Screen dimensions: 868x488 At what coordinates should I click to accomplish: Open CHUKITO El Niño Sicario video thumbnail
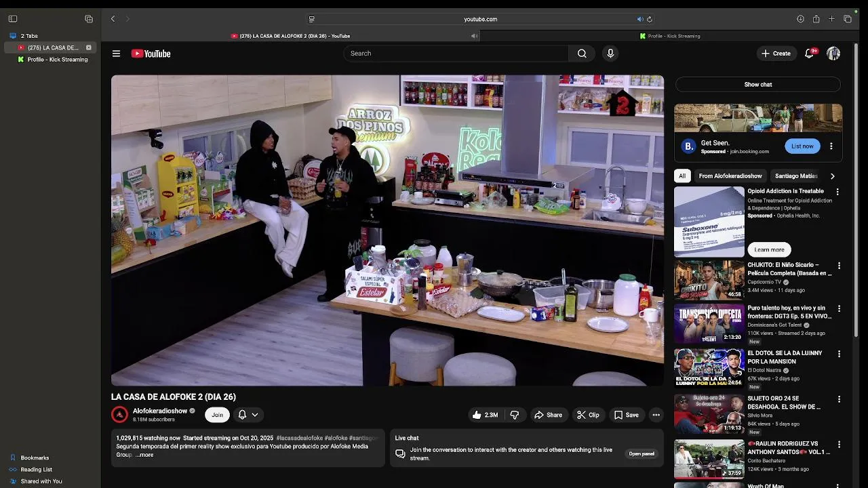coord(709,280)
